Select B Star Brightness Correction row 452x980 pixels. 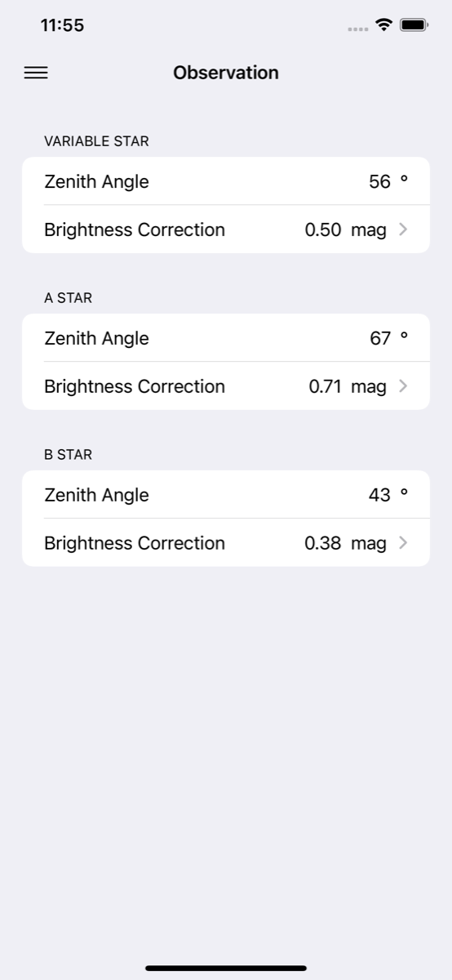click(226, 543)
